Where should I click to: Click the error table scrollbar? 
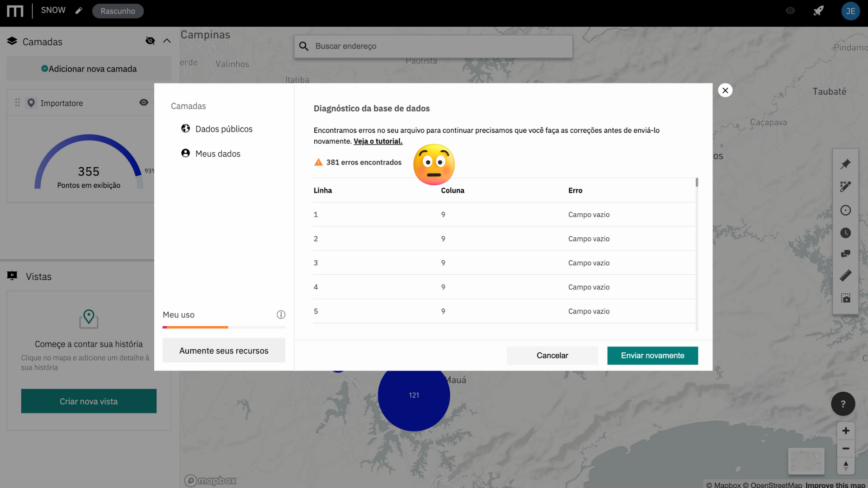(x=697, y=183)
